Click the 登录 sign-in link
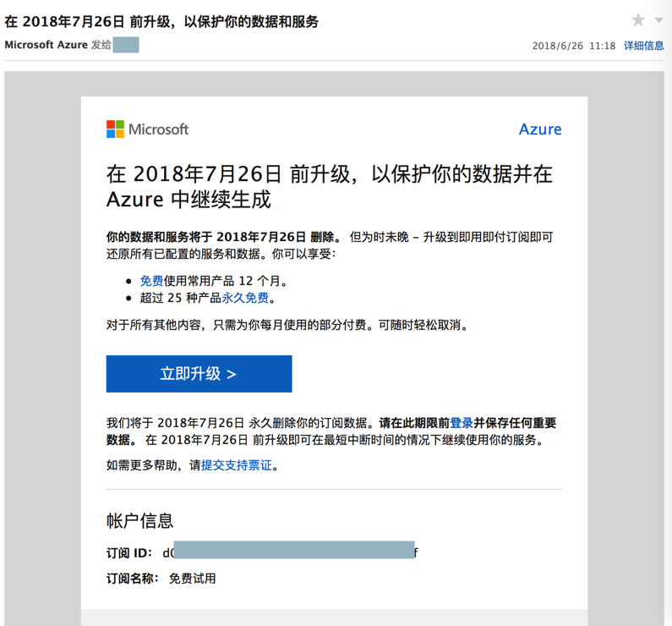The width and height of the screenshot is (672, 626). [x=462, y=423]
